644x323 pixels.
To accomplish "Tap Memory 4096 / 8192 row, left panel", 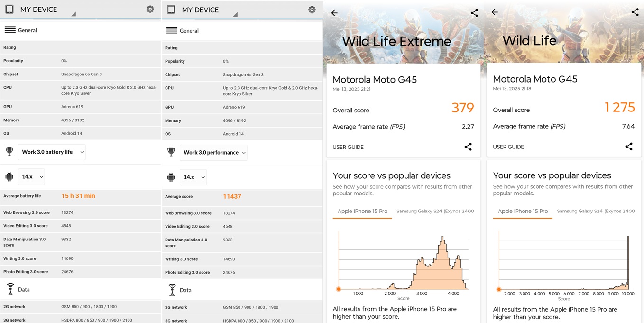I will click(81, 120).
